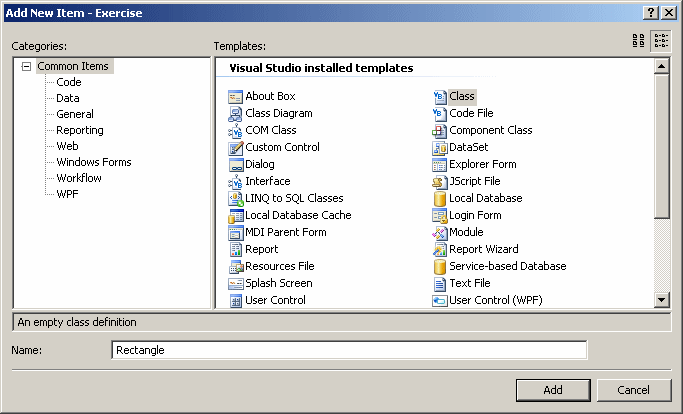This screenshot has height=414, width=683.
Task: Select the About Box template icon
Action: [x=235, y=96]
